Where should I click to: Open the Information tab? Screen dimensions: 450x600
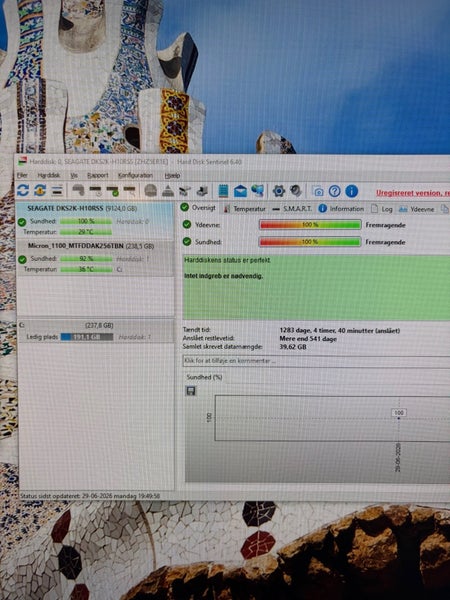[x=341, y=209]
